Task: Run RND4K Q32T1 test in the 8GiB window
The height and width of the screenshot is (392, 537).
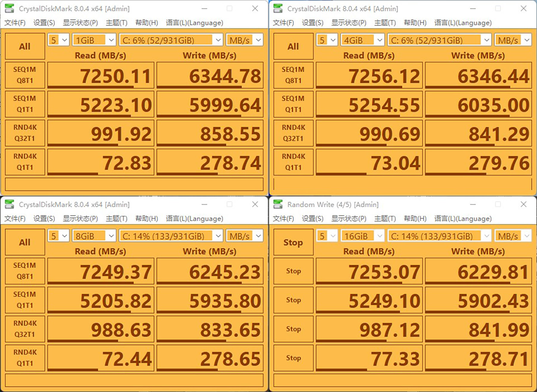Action: [25, 329]
